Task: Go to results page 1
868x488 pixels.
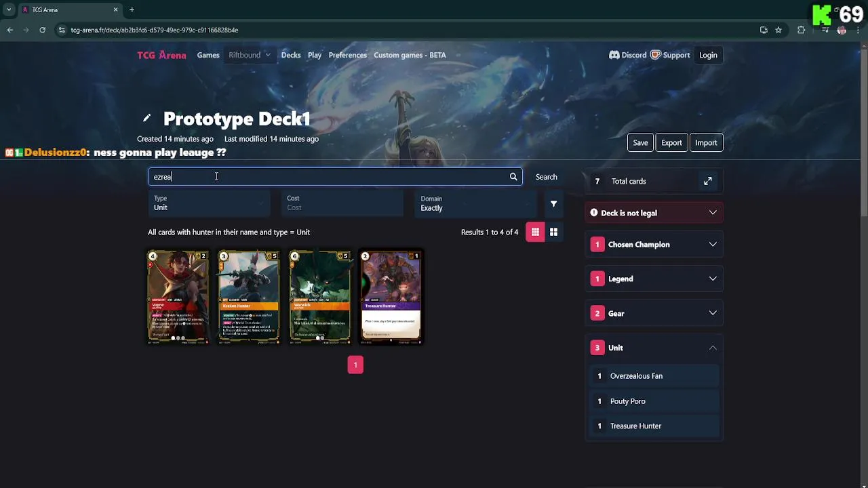Action: [355, 365]
